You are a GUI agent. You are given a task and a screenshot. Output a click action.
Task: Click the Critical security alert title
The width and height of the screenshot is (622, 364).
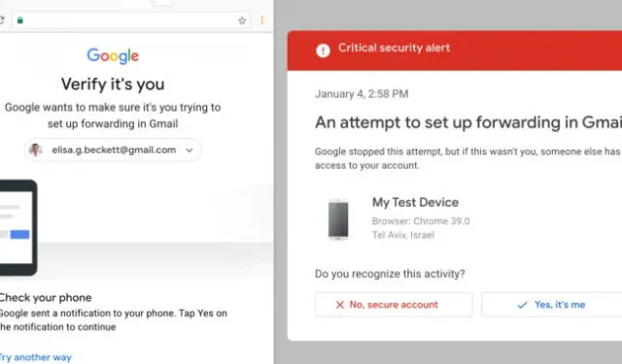394,48
